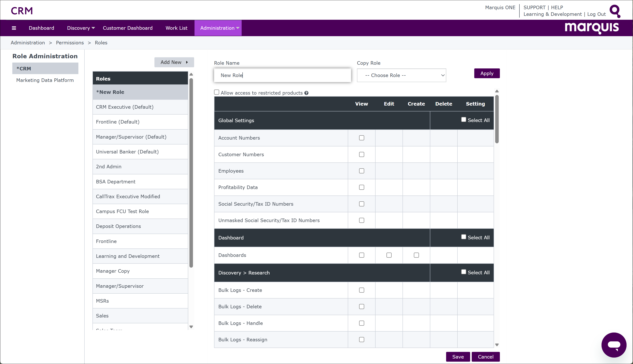The height and width of the screenshot is (364, 633).
Task: Select *CRM in Role Administration
Action: coord(45,68)
